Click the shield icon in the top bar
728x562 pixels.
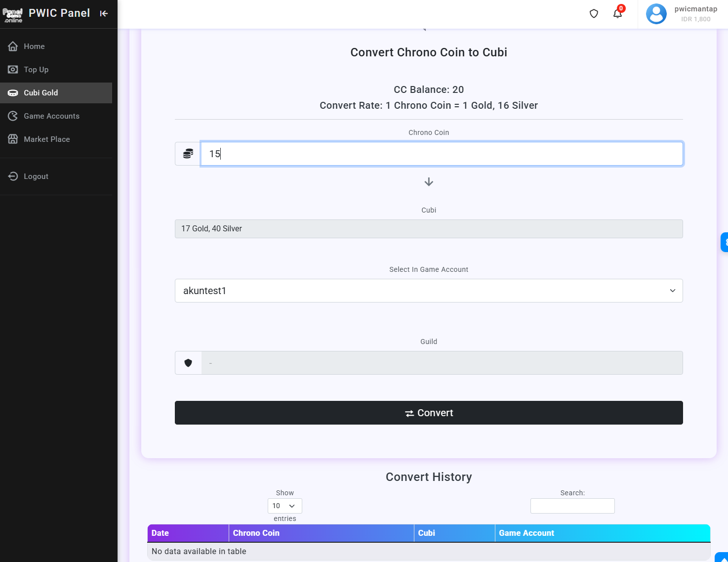click(594, 13)
